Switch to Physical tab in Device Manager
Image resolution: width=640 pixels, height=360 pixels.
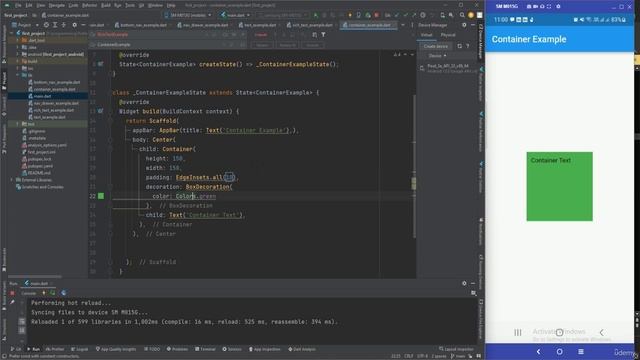pos(448,35)
